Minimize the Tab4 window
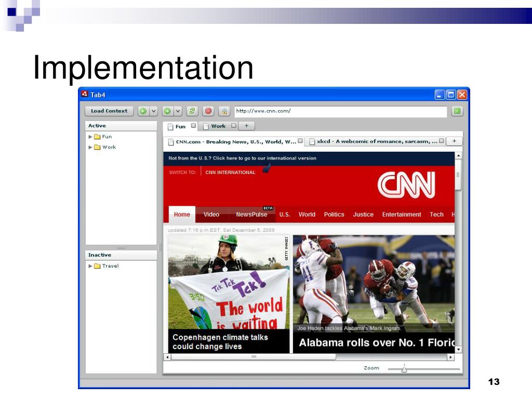 click(440, 95)
